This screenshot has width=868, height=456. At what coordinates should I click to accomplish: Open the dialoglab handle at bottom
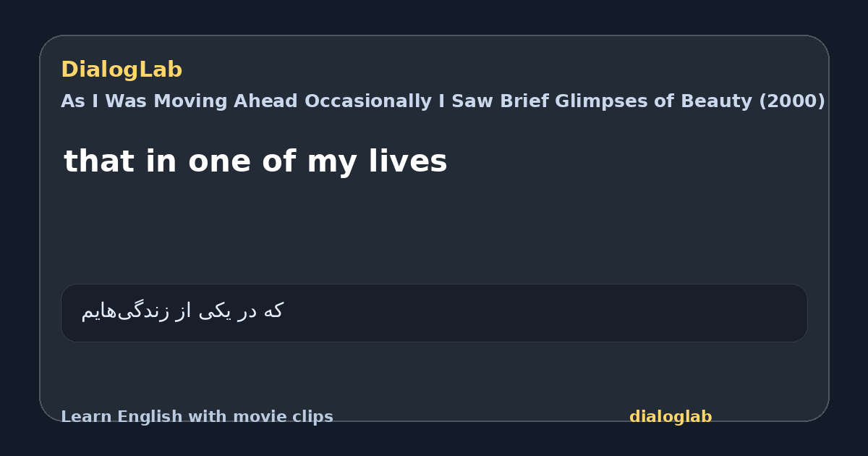click(x=671, y=417)
